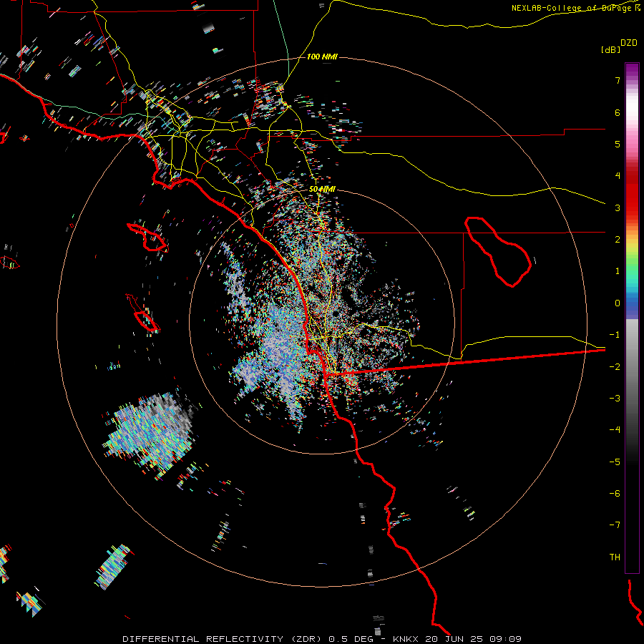644x644 pixels.
Task: Click the red lake outline east of radar
Action: click(x=498, y=251)
